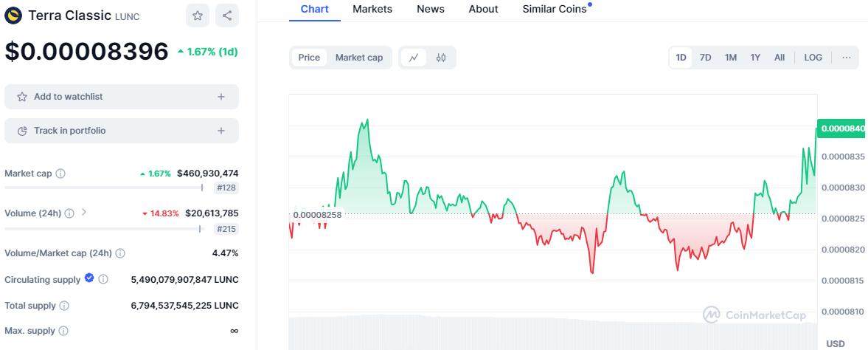Screen dimensions: 868x350
Task: Click the green current price label 0.0000840
Action: [842, 128]
